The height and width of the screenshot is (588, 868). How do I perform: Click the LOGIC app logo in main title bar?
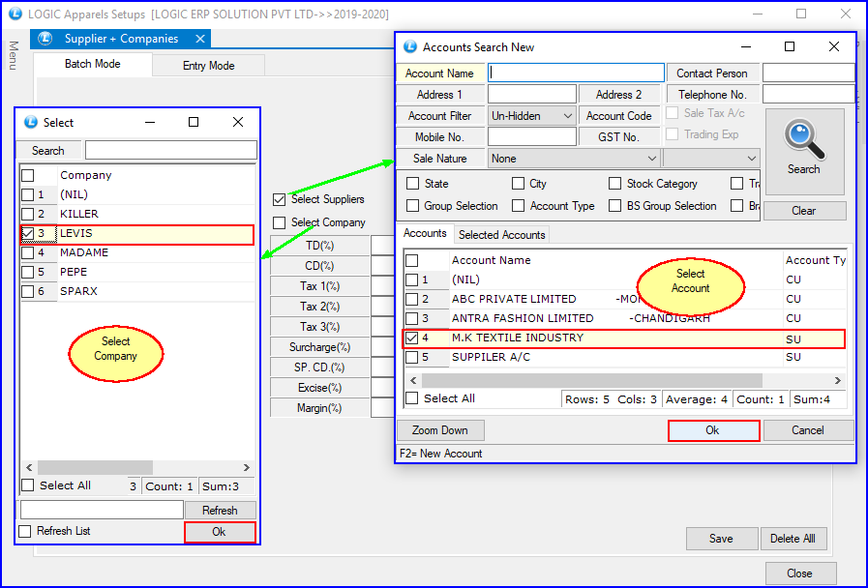tap(15, 14)
